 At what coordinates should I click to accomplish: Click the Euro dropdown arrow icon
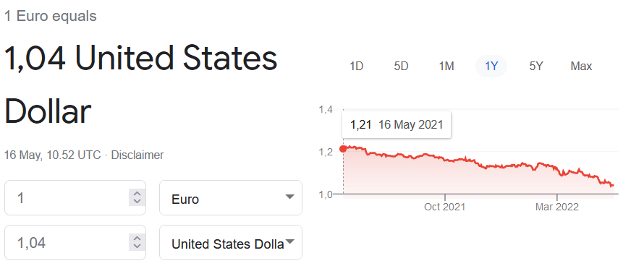coord(289,197)
